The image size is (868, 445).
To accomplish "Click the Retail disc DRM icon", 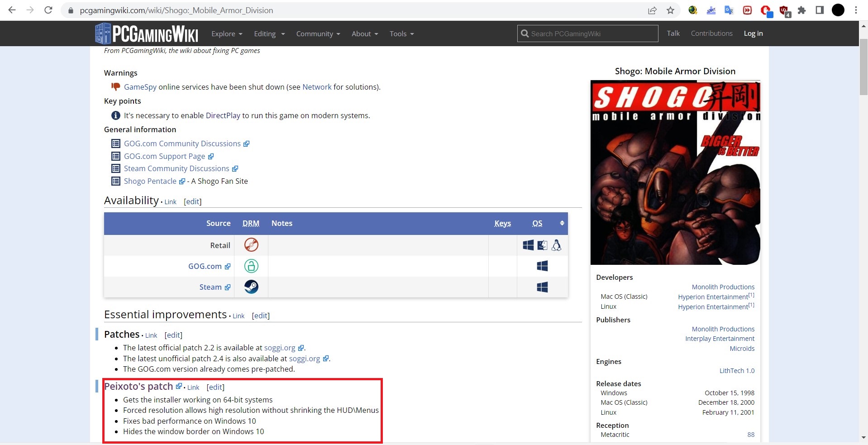I will click(x=251, y=245).
